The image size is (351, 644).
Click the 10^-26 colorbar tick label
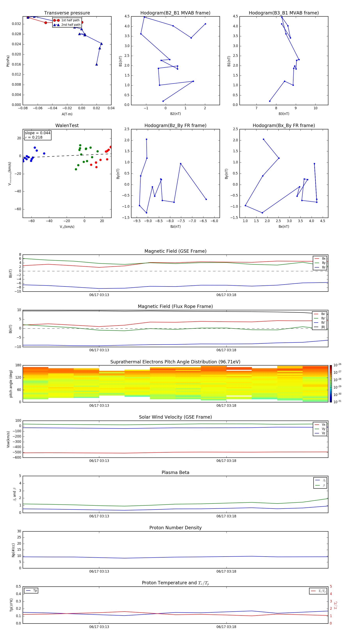pyautogui.click(x=337, y=365)
